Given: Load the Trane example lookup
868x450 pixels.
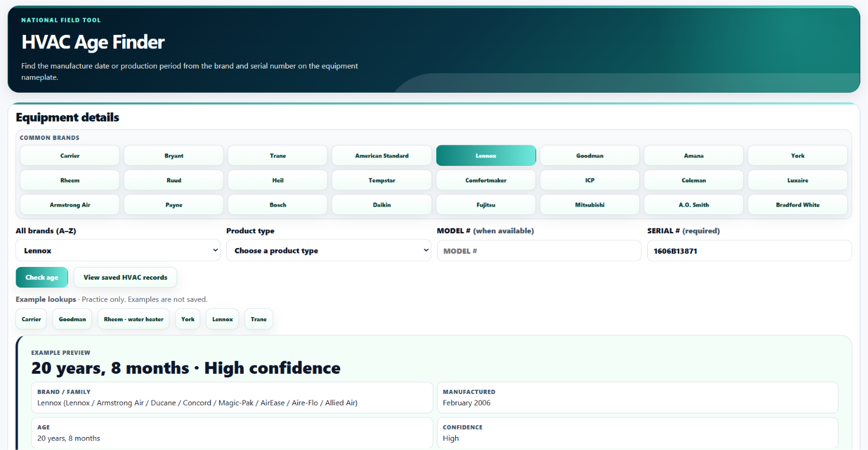Looking at the screenshot, I should click(259, 319).
